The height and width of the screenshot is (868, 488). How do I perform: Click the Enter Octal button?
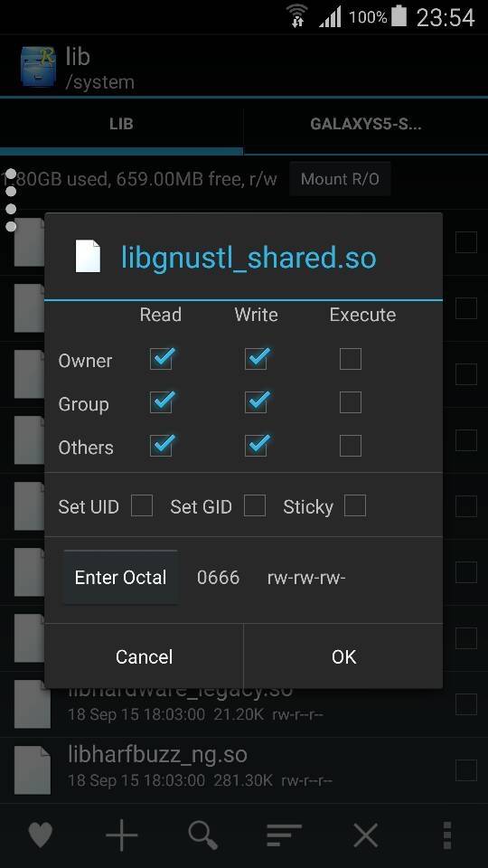[120, 578]
